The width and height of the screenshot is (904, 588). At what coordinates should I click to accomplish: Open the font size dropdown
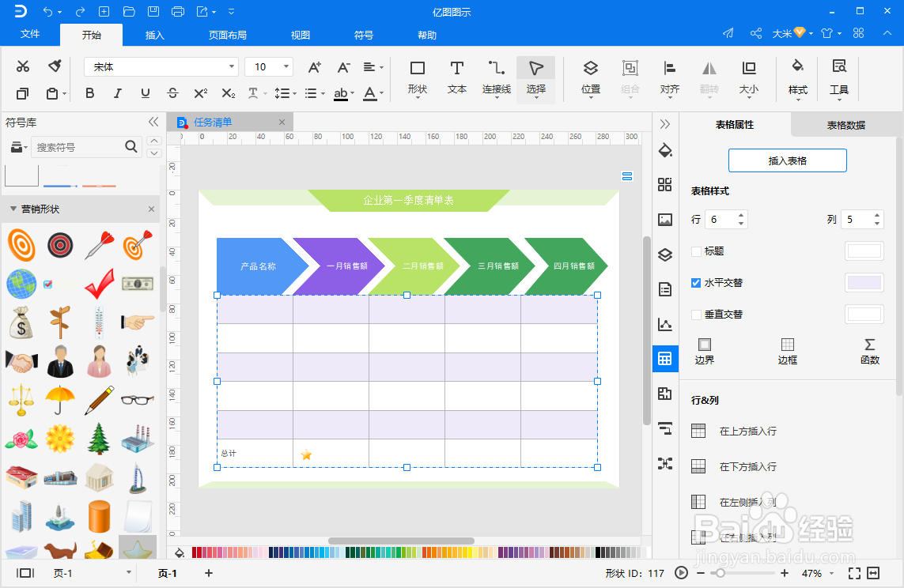coord(286,67)
